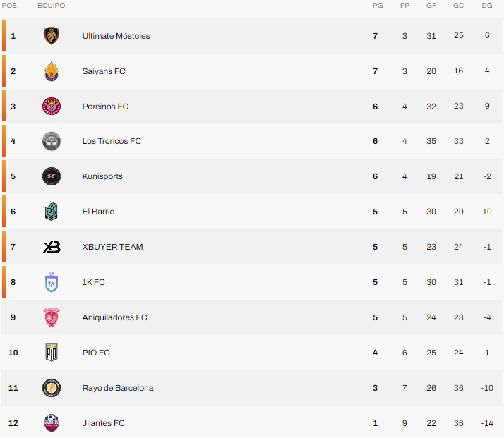Image resolution: width=504 pixels, height=438 pixels.
Task: Sort by the DG column header
Action: click(487, 6)
